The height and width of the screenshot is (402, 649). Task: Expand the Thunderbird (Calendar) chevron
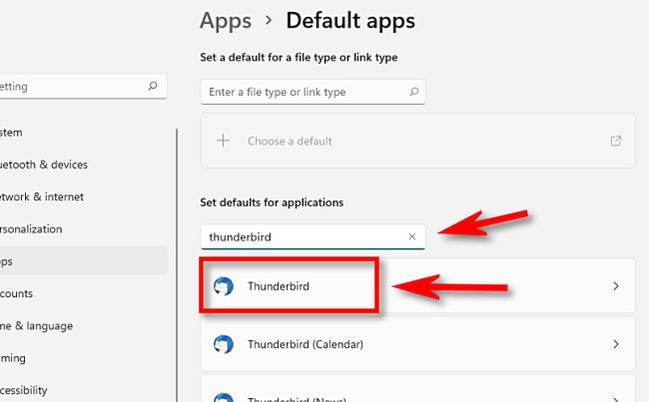616,344
